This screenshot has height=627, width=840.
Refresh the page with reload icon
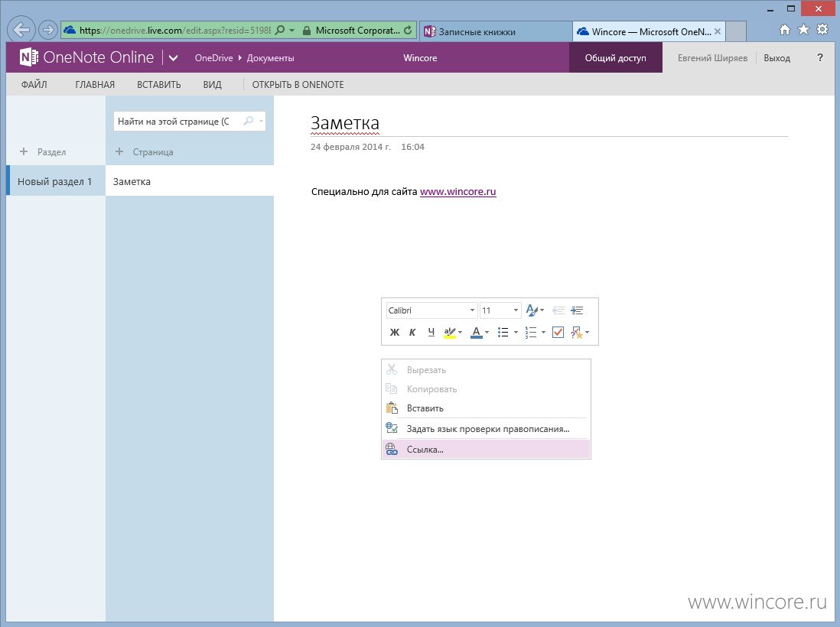408,30
